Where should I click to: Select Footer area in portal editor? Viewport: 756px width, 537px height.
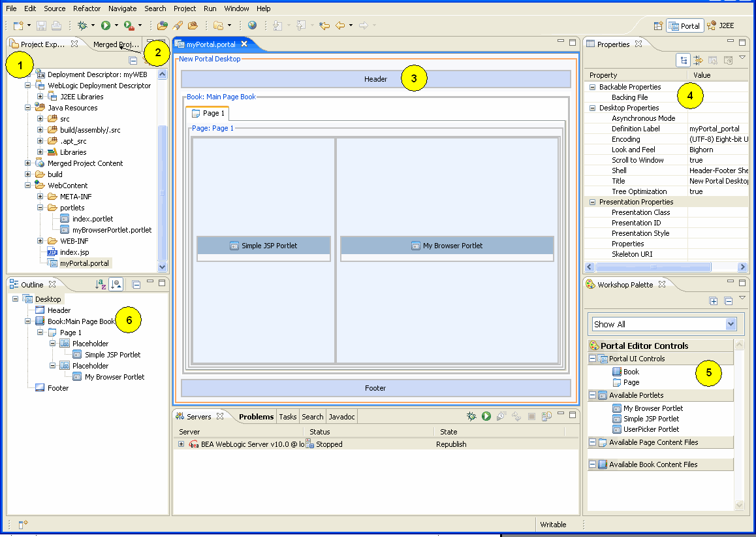tap(375, 388)
